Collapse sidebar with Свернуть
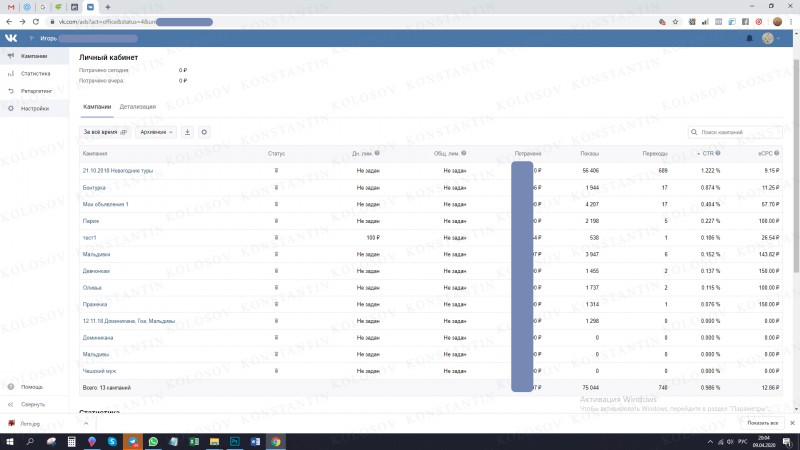 [34, 404]
